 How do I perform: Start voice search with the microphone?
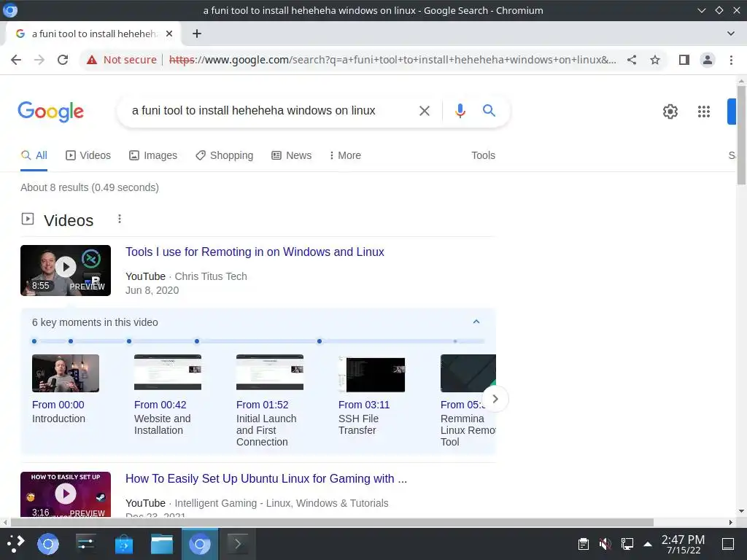[460, 111]
